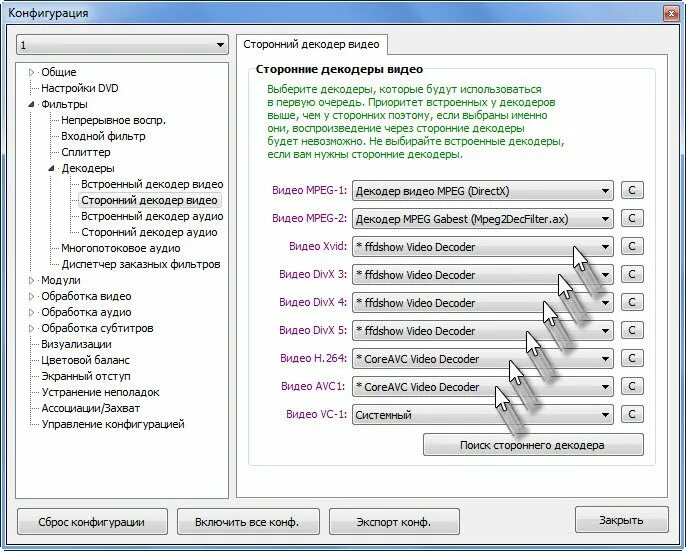The image size is (686, 551).
Task: Open the Видео DivX 5 decoder dropdown
Action: pos(483,331)
